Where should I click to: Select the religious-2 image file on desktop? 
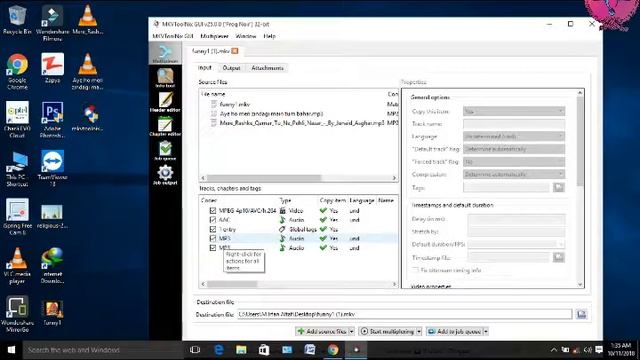click(52, 216)
